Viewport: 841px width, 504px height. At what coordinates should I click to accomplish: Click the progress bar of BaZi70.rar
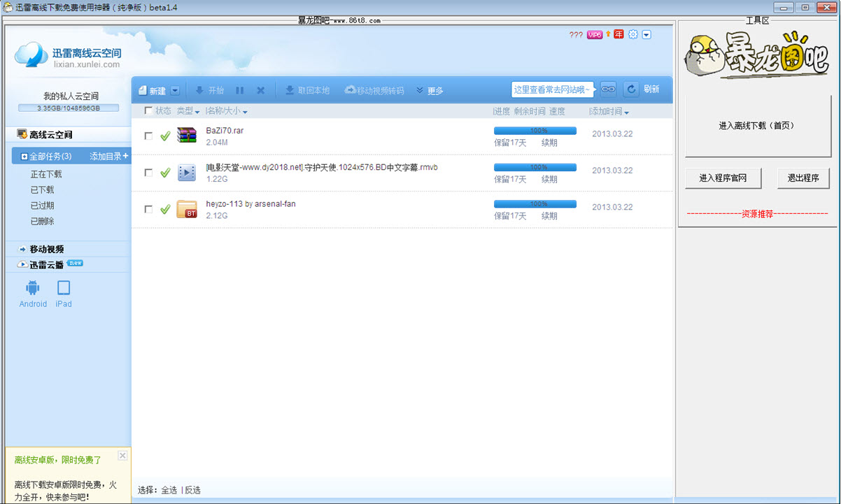point(535,131)
